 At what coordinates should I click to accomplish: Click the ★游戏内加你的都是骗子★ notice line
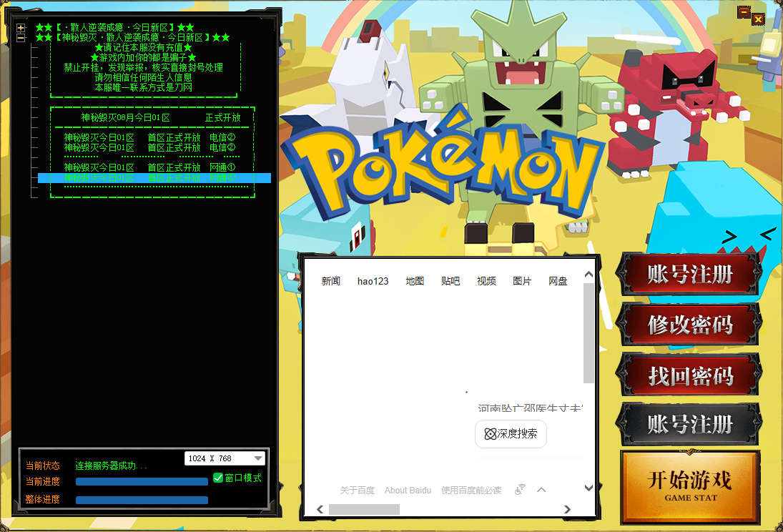143,57
